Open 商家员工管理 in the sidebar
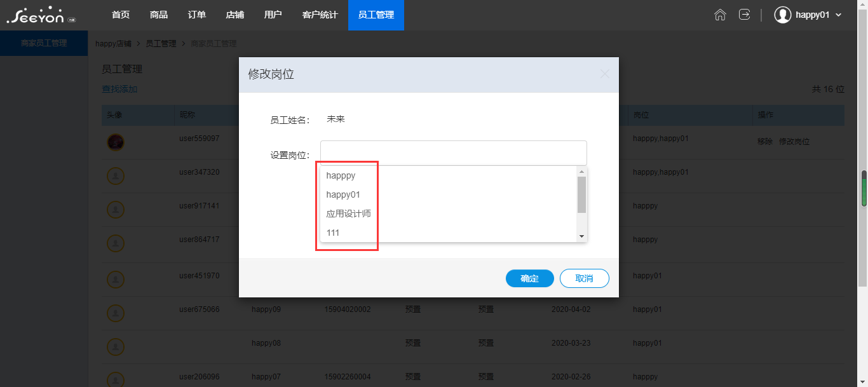868x387 pixels. [44, 43]
